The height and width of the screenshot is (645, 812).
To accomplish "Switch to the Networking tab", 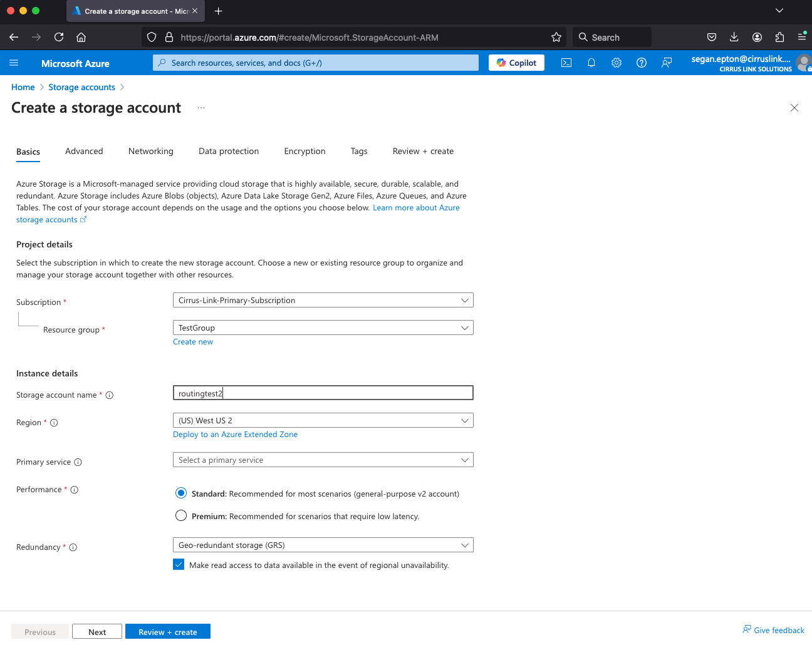I will coord(150,152).
